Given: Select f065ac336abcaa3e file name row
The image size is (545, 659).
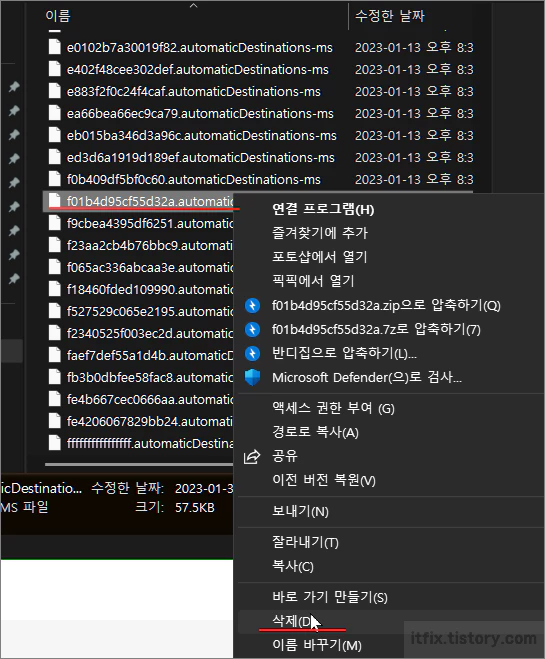Looking at the screenshot, I should pos(150,267).
